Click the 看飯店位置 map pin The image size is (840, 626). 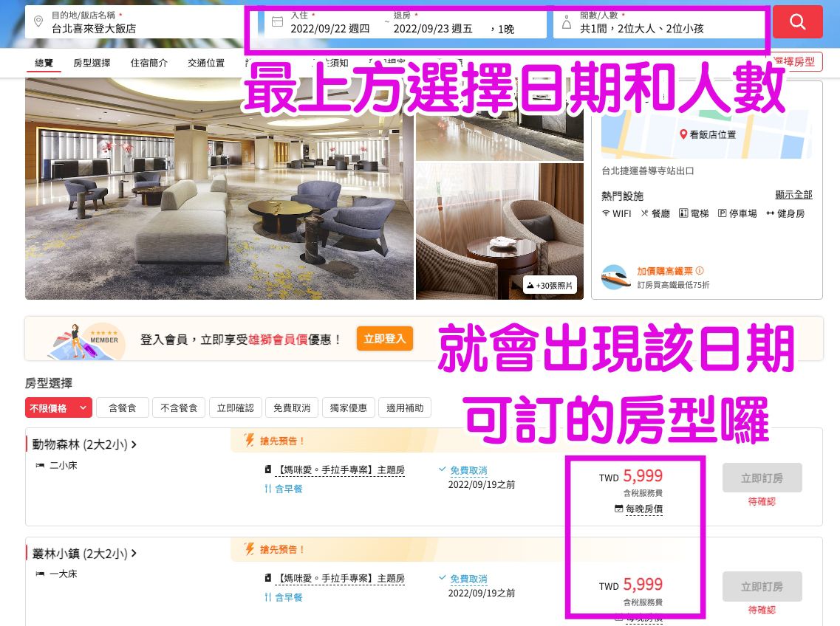683,134
